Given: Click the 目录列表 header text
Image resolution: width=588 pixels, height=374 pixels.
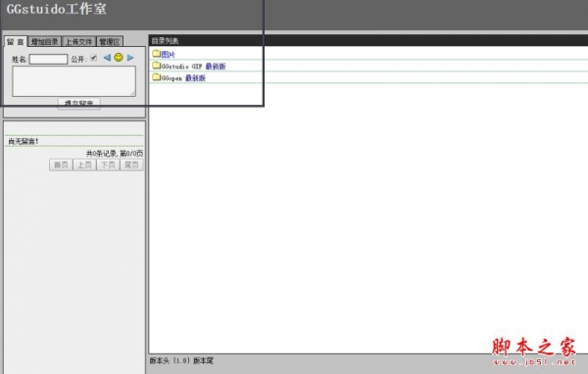Looking at the screenshot, I should [165, 41].
